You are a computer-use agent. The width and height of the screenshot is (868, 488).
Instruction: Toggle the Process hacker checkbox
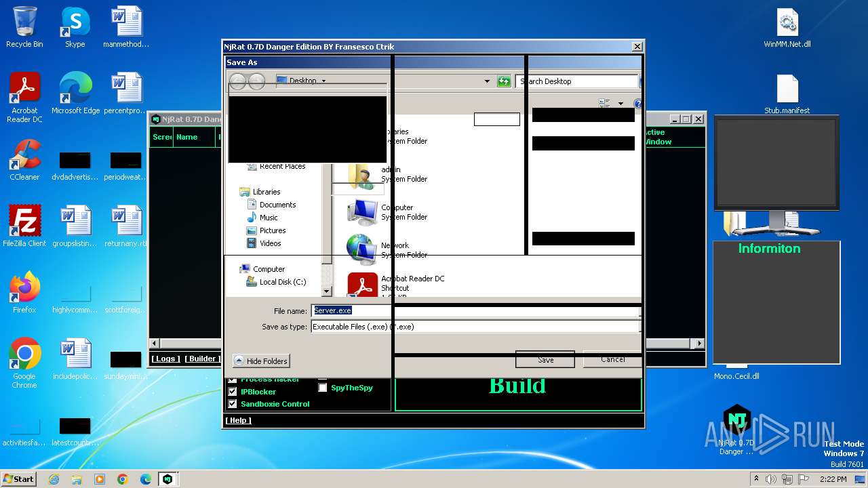(x=233, y=380)
